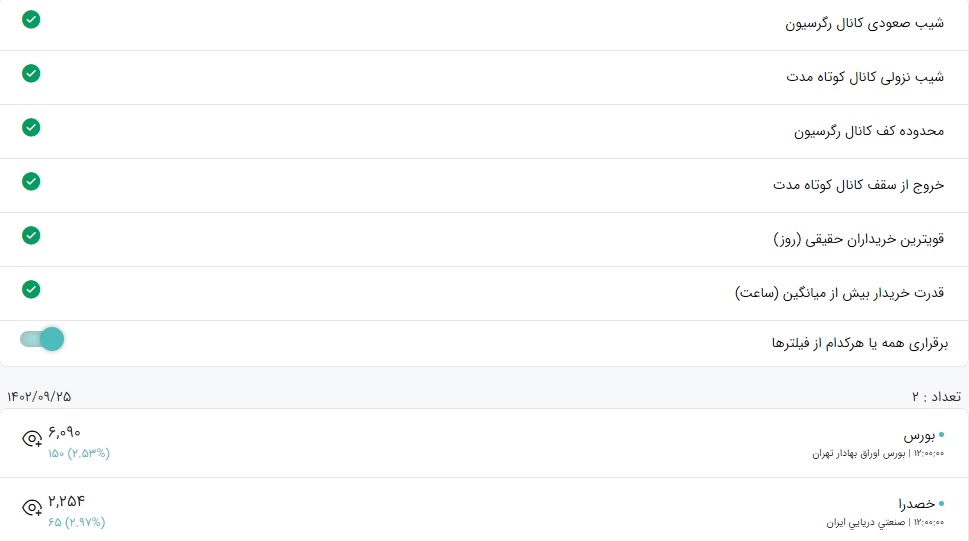Click green check for شیب نزولی کانال کوتاه مدت
Image resolution: width=969 pixels, height=541 pixels.
(31, 74)
